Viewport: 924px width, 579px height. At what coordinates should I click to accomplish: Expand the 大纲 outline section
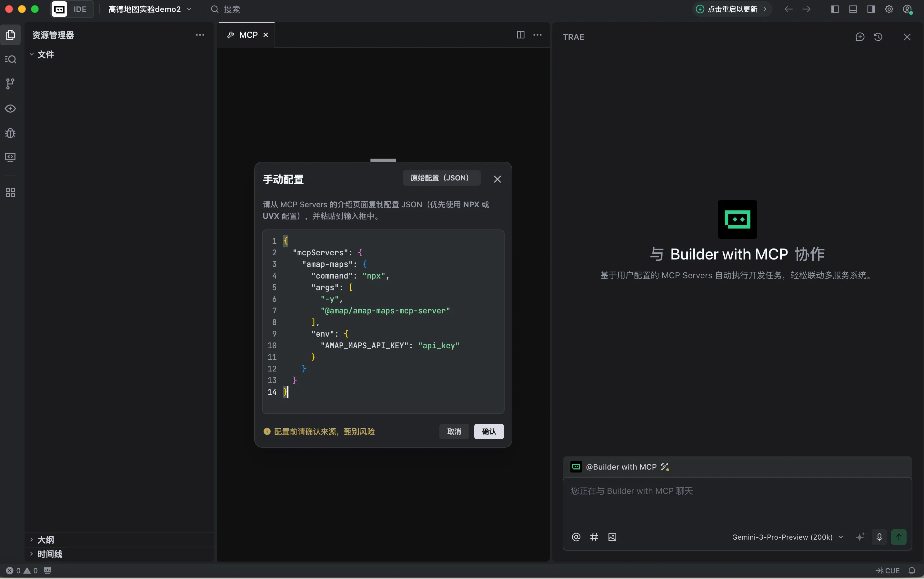[x=45, y=540]
